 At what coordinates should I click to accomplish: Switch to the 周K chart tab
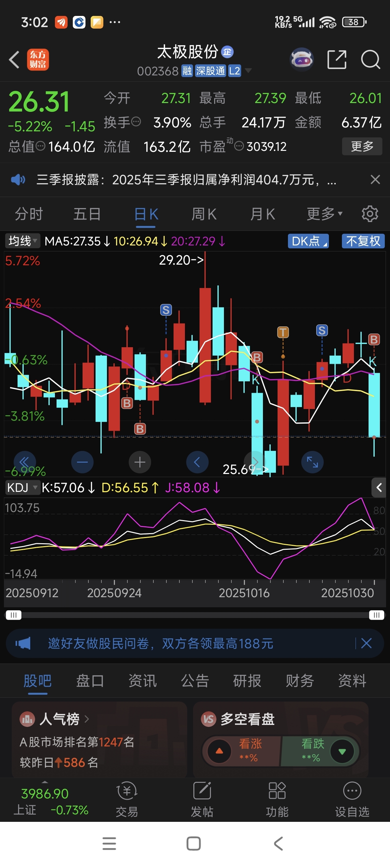204,214
